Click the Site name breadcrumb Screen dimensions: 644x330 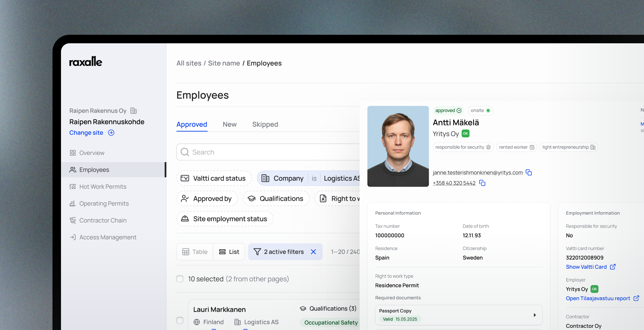[x=224, y=63]
